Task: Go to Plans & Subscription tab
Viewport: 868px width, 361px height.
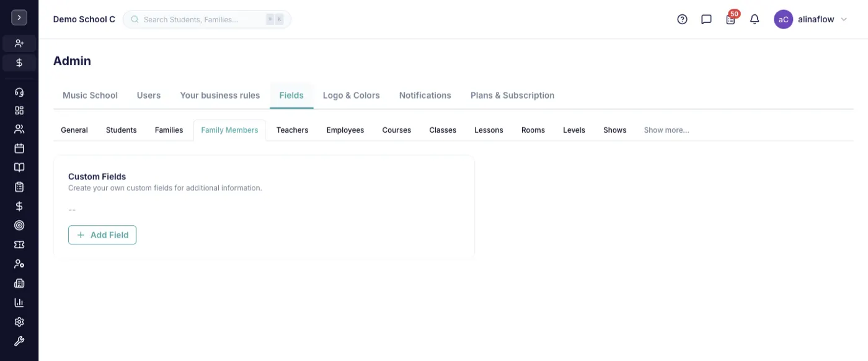Action: (x=512, y=96)
